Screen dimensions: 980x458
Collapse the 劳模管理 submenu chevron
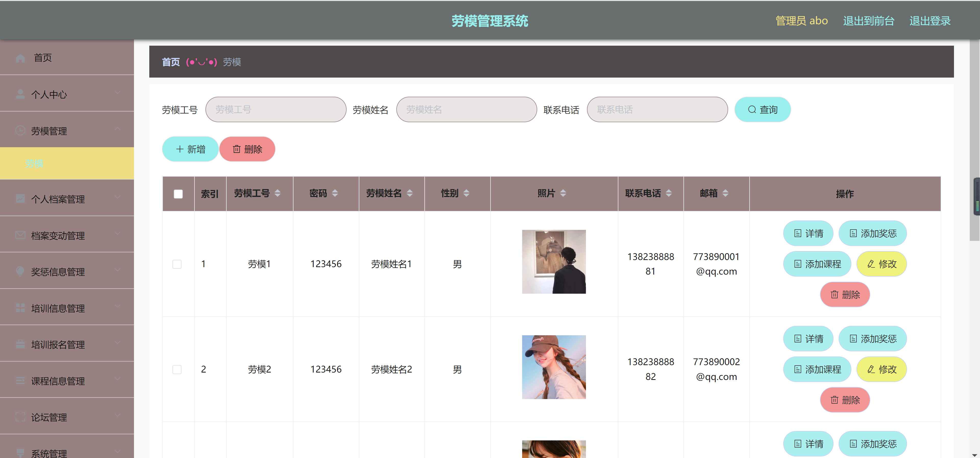[x=118, y=129]
